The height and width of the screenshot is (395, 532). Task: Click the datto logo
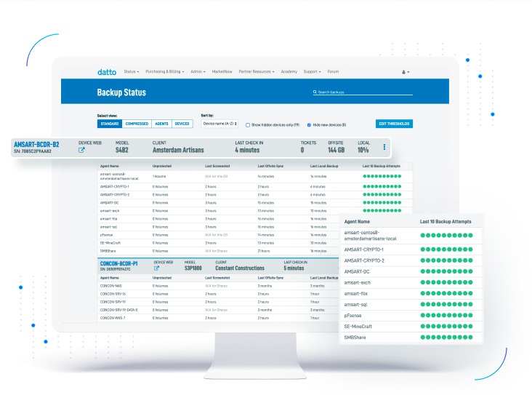pos(107,72)
